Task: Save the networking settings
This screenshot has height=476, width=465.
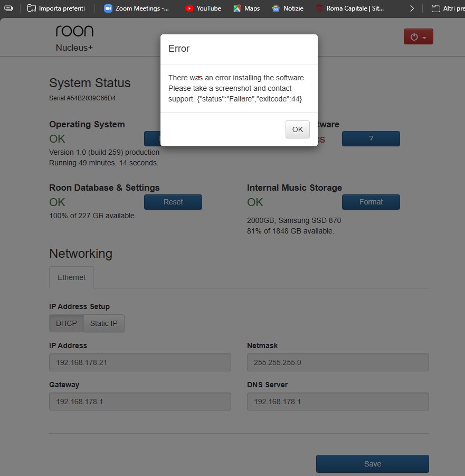Action: click(372, 464)
